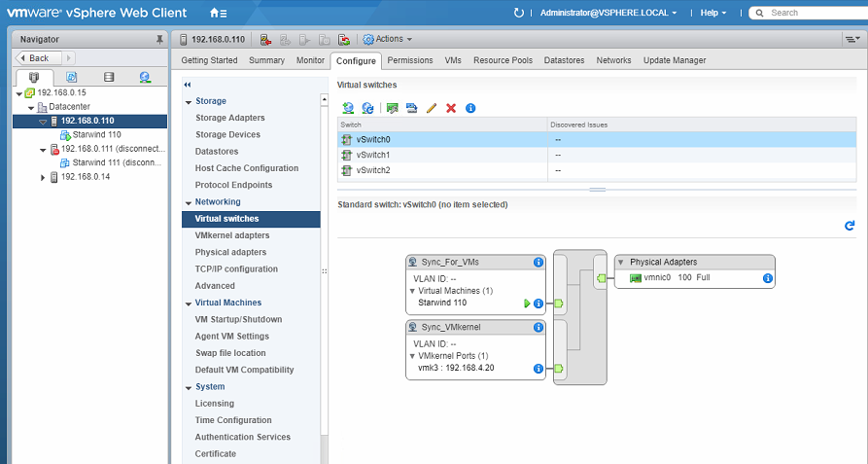The image size is (868, 464).
Task: Select the vSwitch2 row
Action: tap(597, 170)
